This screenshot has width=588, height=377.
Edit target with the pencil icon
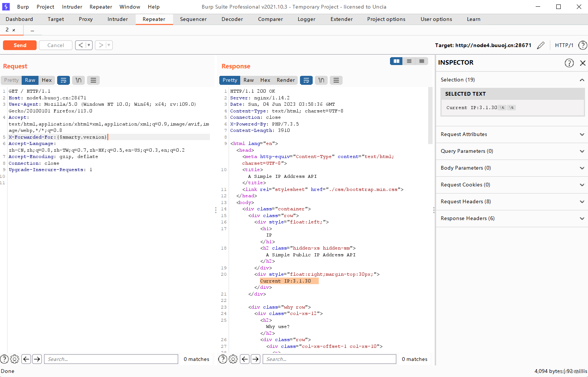pyautogui.click(x=541, y=45)
